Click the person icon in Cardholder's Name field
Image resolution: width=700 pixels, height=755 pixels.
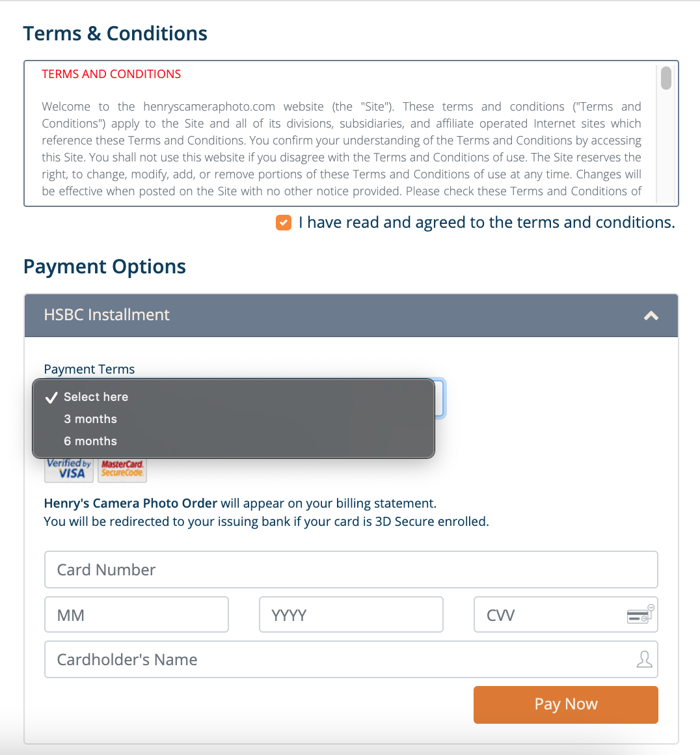(644, 659)
